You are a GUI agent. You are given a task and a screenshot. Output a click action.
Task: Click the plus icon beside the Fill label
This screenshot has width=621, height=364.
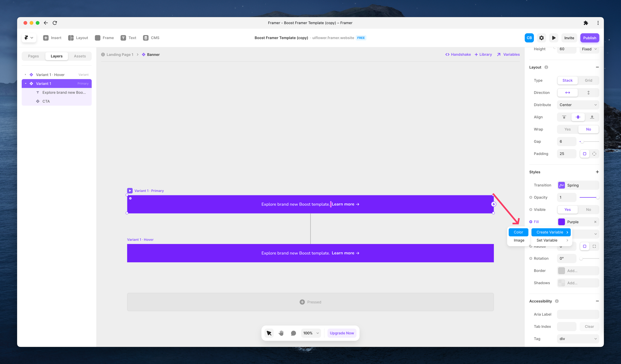click(x=531, y=222)
